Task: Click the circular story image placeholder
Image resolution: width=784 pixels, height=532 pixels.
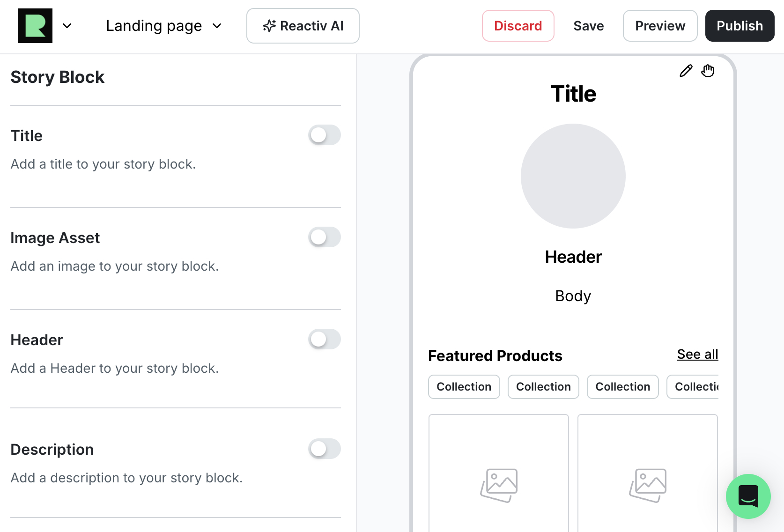Action: click(573, 176)
